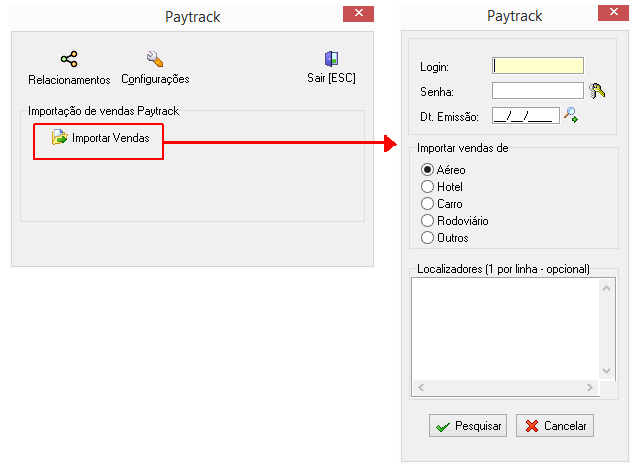Close the left Paytrack window
The width and height of the screenshot is (636, 465).
coord(359,13)
